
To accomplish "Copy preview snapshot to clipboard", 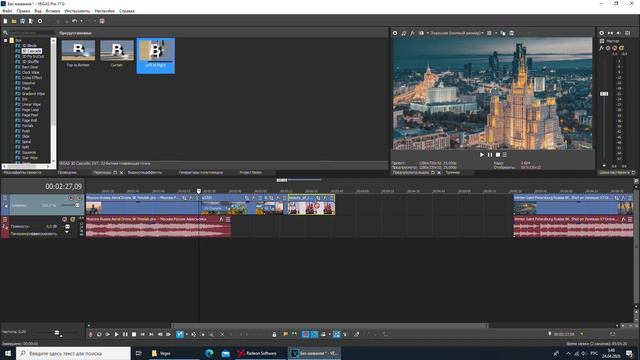I will click(x=503, y=33).
